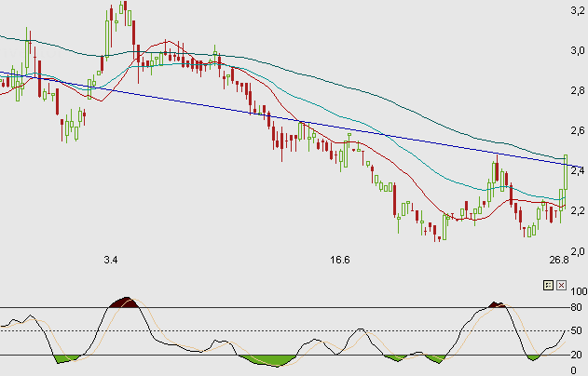This screenshot has height=376, width=588.
Task: Click the 16.6 date label
Action: (x=339, y=259)
